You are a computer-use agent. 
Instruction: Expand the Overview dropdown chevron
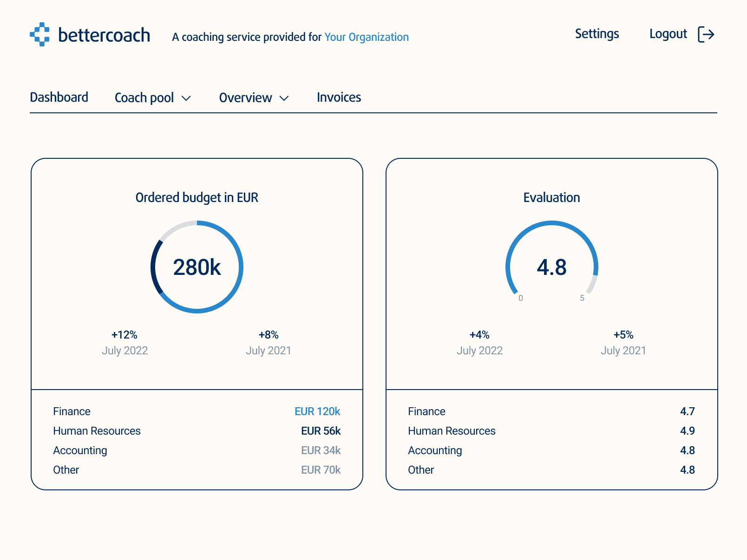[284, 98]
